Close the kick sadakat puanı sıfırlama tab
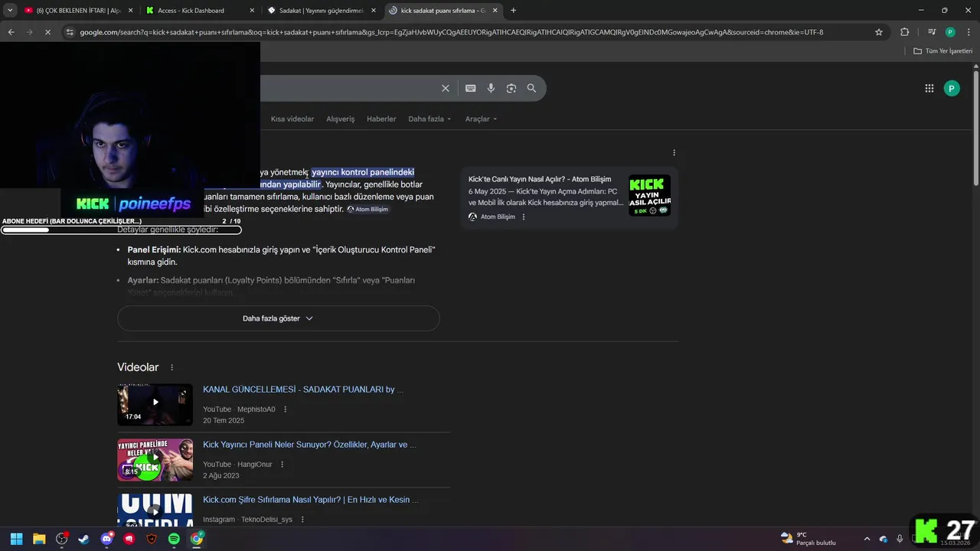The height and width of the screenshot is (551, 980). [494, 11]
